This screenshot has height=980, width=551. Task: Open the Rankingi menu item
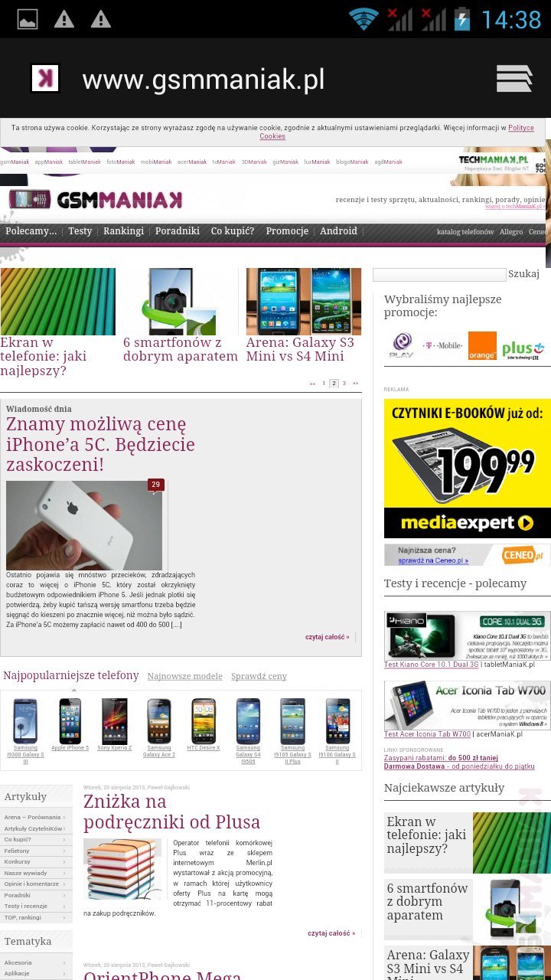123,231
